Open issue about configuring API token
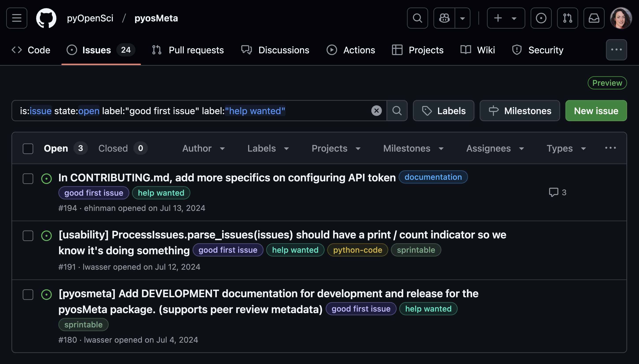639x364 pixels. pos(227,178)
